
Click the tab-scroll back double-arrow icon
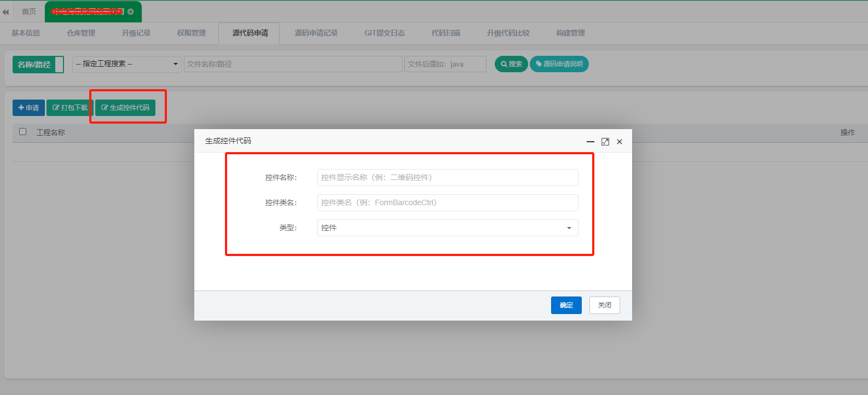[x=6, y=11]
